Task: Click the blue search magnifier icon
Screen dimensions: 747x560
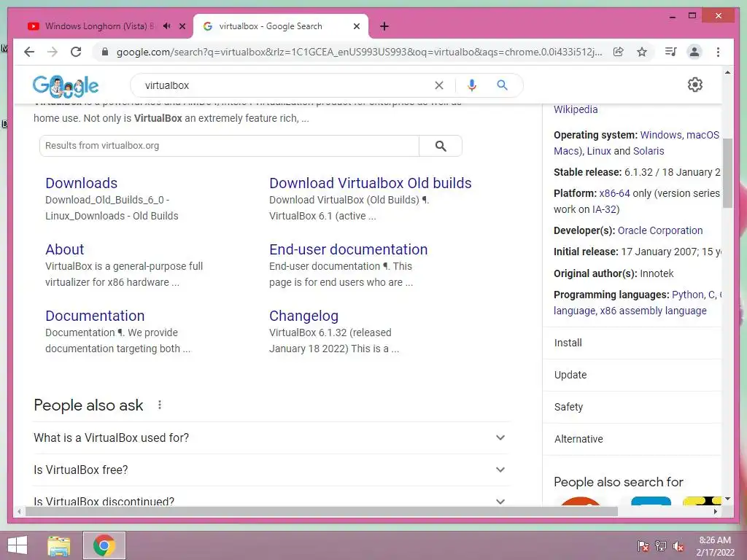Action: pos(502,85)
